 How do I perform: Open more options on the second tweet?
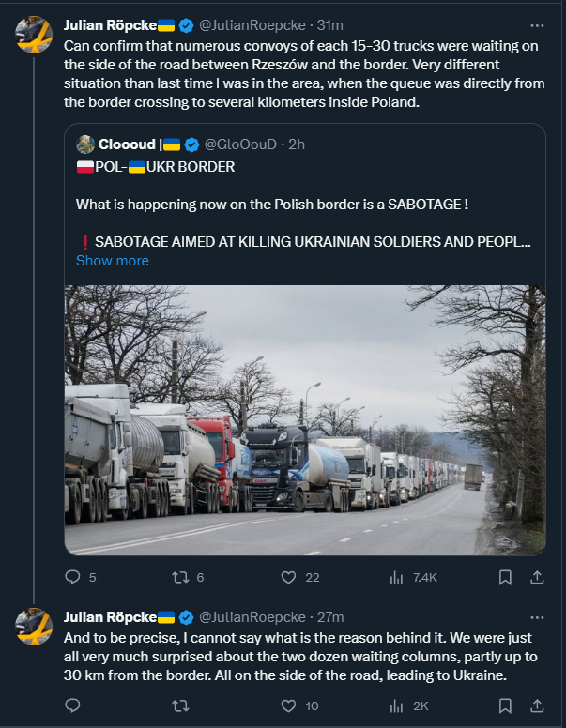coord(537,616)
